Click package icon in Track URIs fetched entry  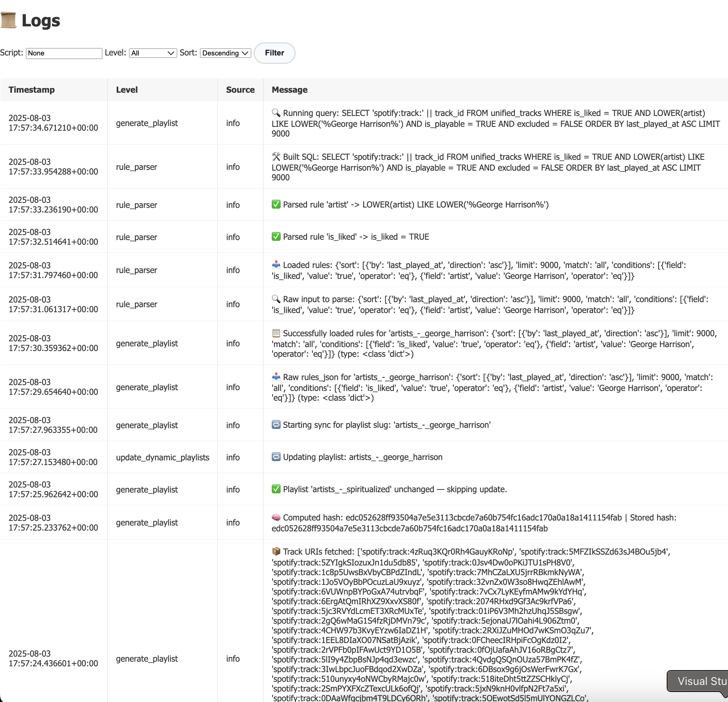[276, 551]
